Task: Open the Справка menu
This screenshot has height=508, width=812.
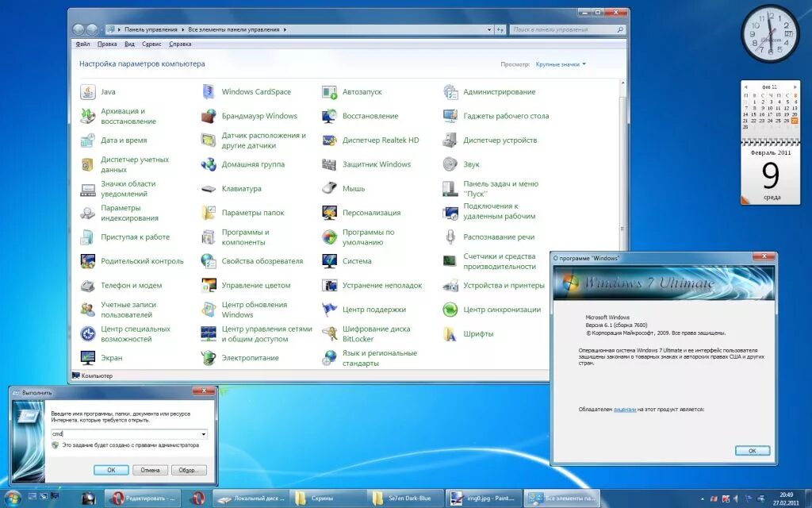Action: 180,44
